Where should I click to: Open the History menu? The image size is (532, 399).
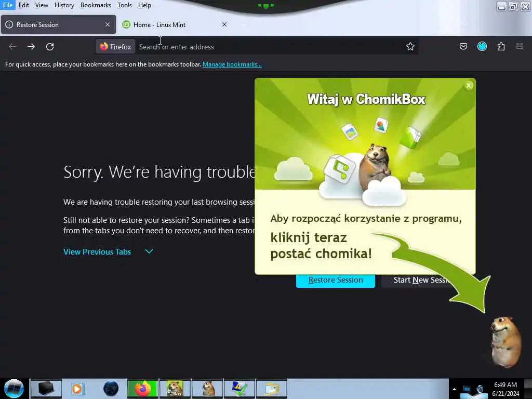(x=64, y=5)
